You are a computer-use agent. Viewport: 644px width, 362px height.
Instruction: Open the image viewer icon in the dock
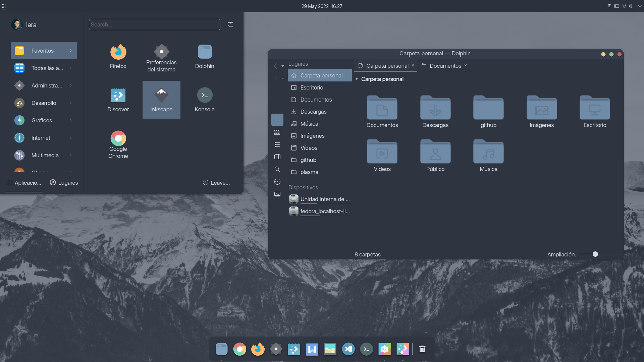(330, 349)
